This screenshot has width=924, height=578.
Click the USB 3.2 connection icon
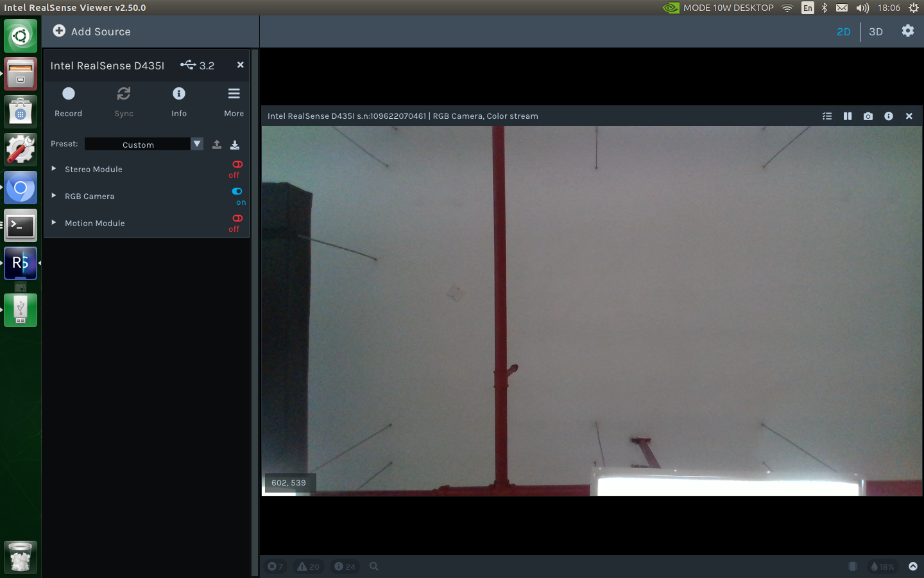pyautogui.click(x=188, y=65)
